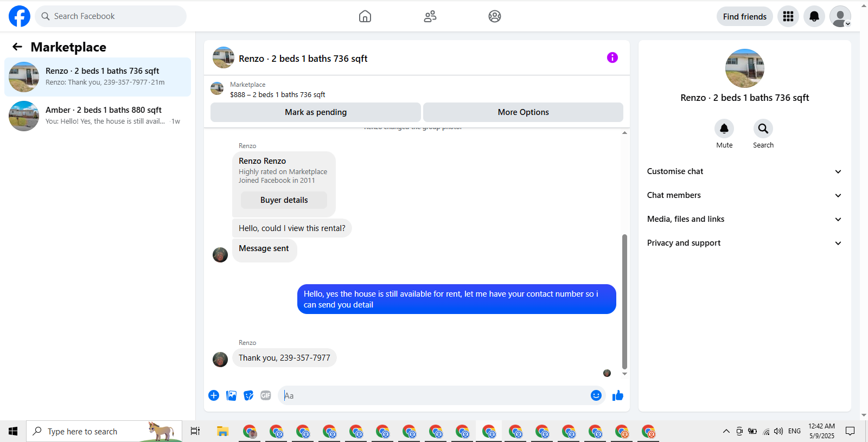The image size is (868, 442).
Task: Click the "Hello, could I view this rental?" message
Action: coord(292,228)
